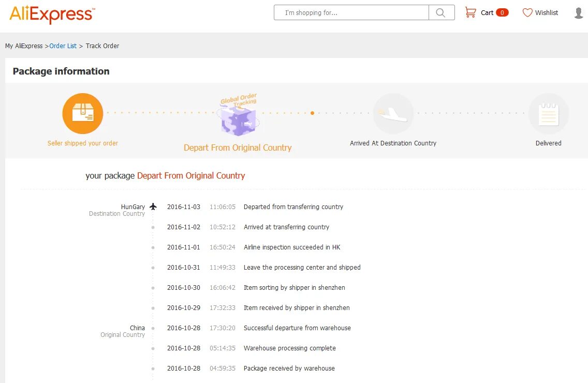Image resolution: width=588 pixels, height=383 pixels.
Task: Click the magnifier search button
Action: [442, 13]
